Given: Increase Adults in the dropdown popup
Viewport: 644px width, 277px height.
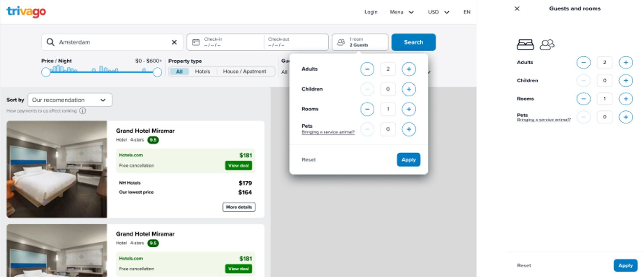Looking at the screenshot, I should point(409,69).
